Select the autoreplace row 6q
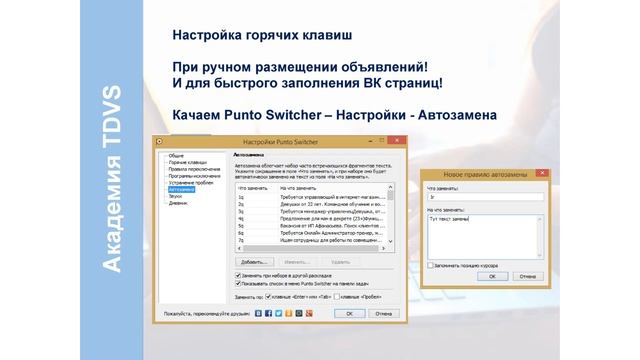This screenshot has width=640, height=360. 311,233
